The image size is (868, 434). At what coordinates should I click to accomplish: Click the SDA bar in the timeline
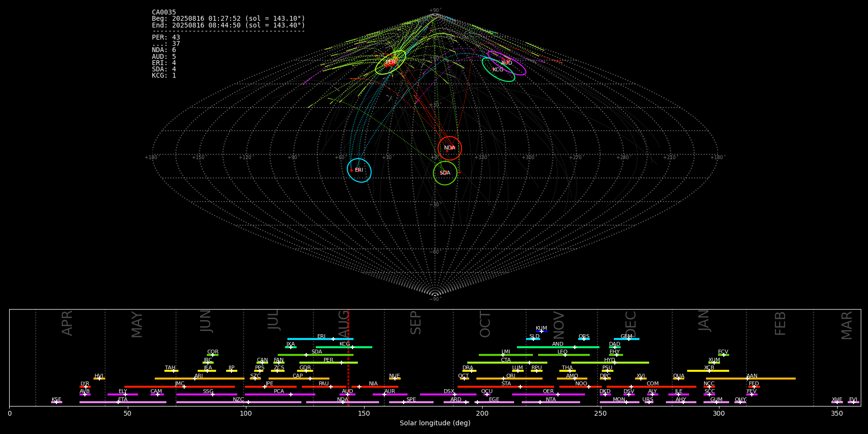pos(315,355)
